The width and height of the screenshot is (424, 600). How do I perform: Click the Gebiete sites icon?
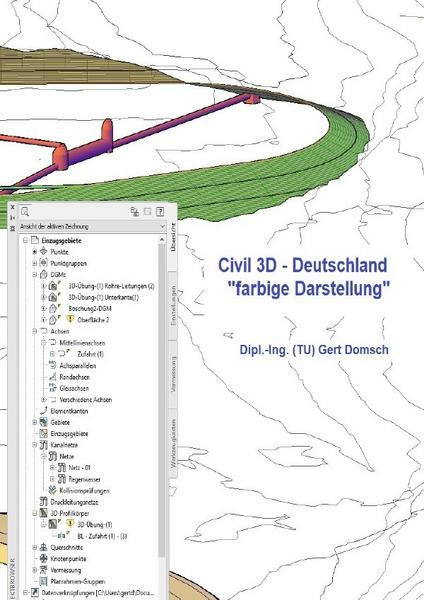tap(44, 422)
